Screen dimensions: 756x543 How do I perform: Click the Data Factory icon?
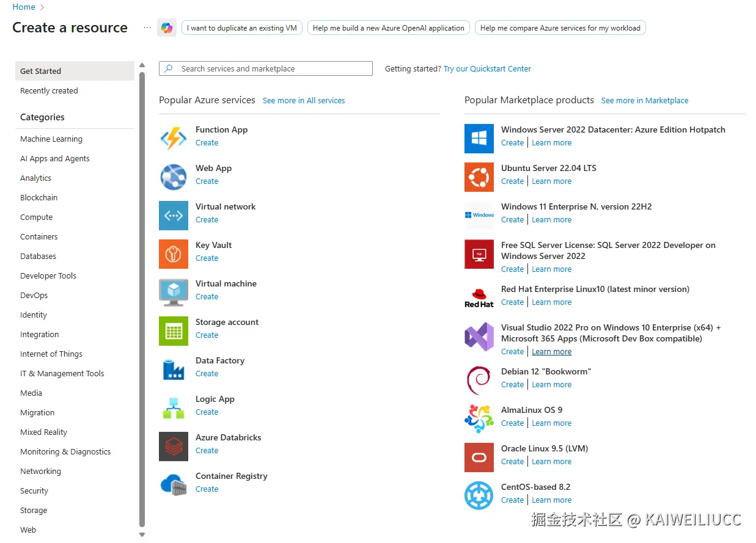coord(174,370)
